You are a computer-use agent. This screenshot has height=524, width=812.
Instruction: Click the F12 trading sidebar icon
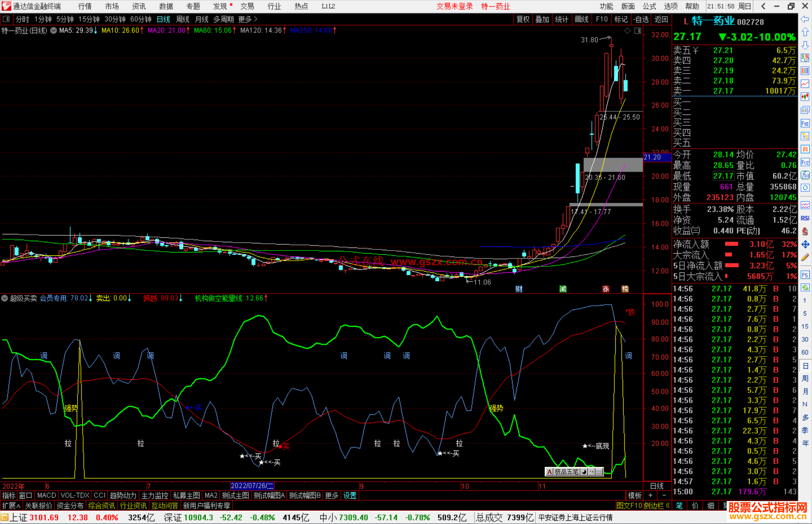[805, 162]
